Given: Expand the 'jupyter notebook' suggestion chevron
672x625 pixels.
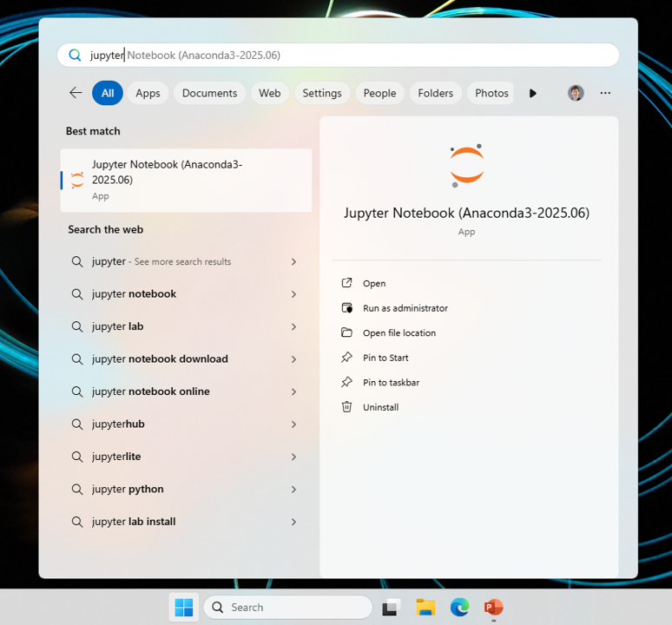Looking at the screenshot, I should 294,294.
